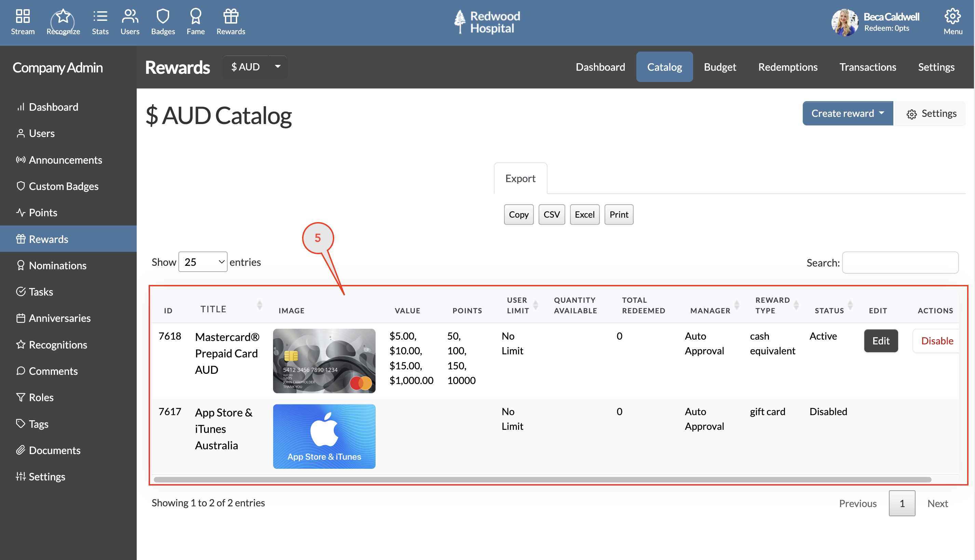Select the Catalog tab
975x560 pixels.
(664, 67)
